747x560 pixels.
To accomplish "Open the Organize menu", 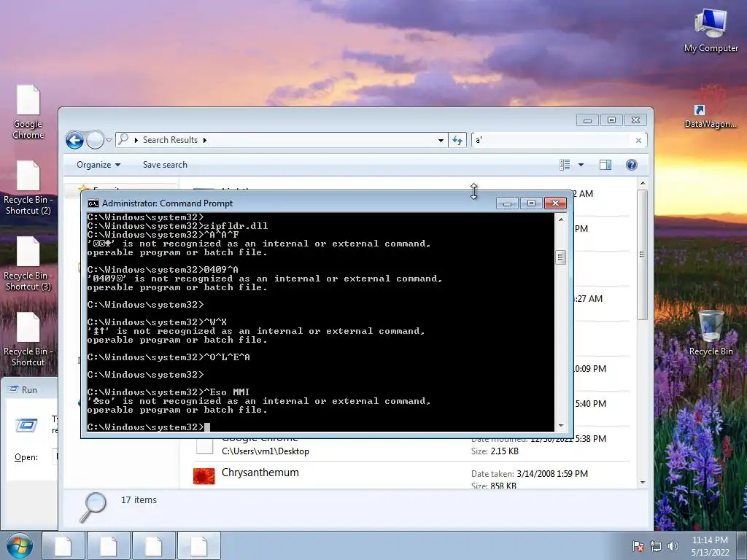I will (98, 165).
